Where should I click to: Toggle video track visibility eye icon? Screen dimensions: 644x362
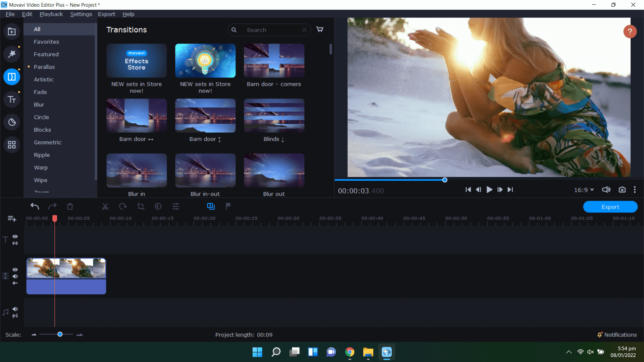click(15, 269)
